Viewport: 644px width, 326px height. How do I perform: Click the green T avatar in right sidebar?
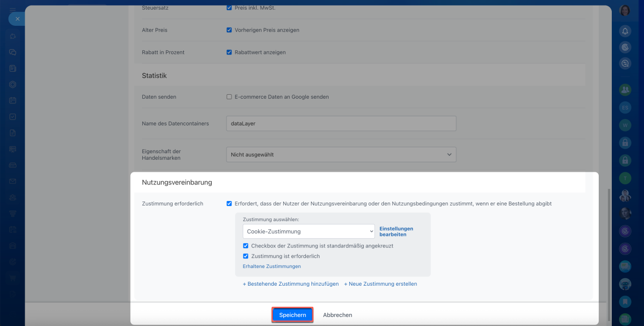click(x=625, y=178)
